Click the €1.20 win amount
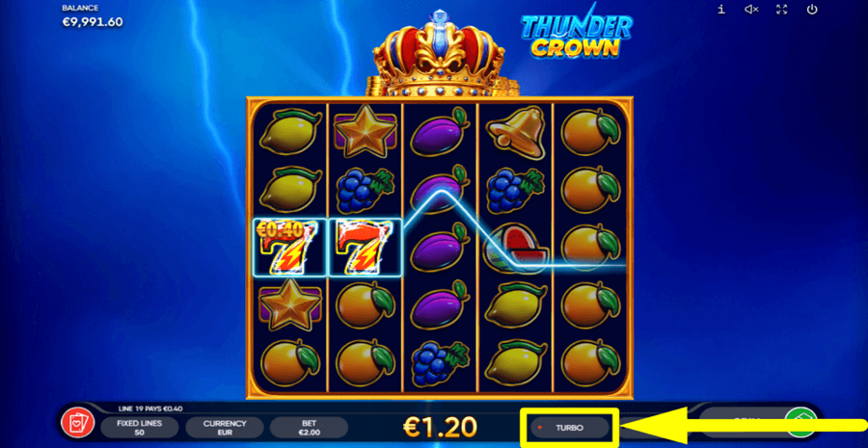This screenshot has height=448, width=868. [440, 427]
